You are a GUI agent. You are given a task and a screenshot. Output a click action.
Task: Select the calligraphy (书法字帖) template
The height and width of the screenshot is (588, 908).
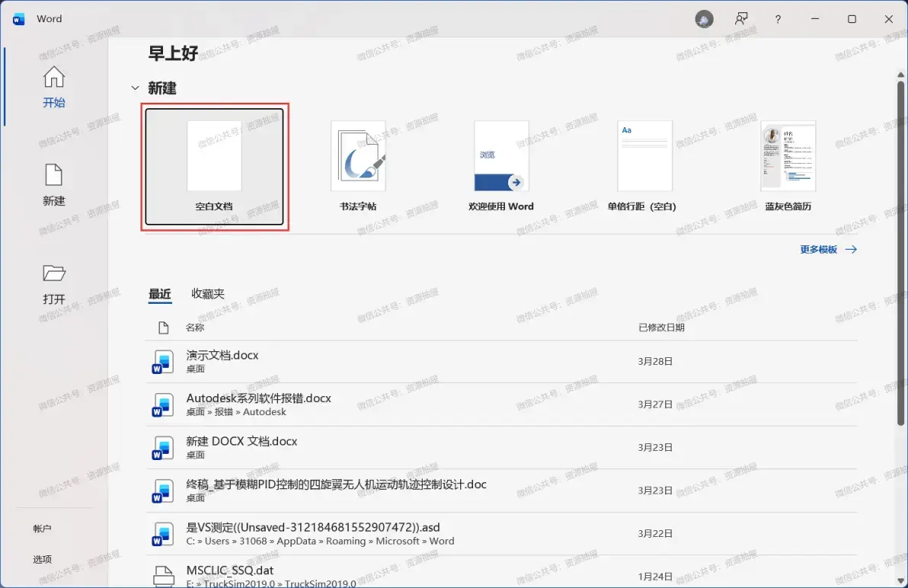click(x=358, y=167)
